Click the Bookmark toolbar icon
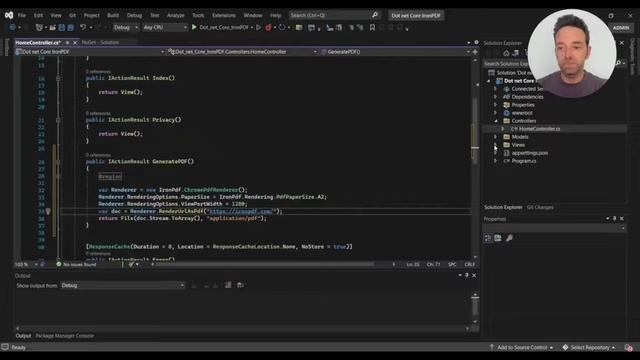640x360 pixels. [x=372, y=27]
